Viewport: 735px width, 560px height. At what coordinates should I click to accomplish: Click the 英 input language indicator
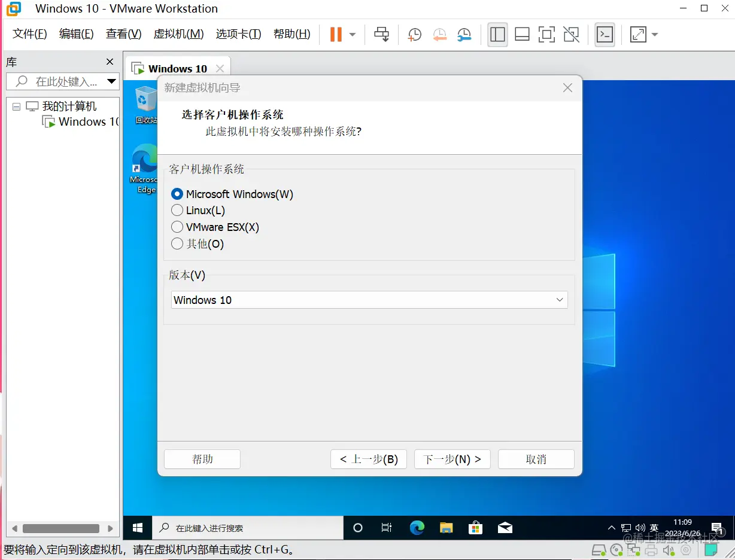pos(654,528)
